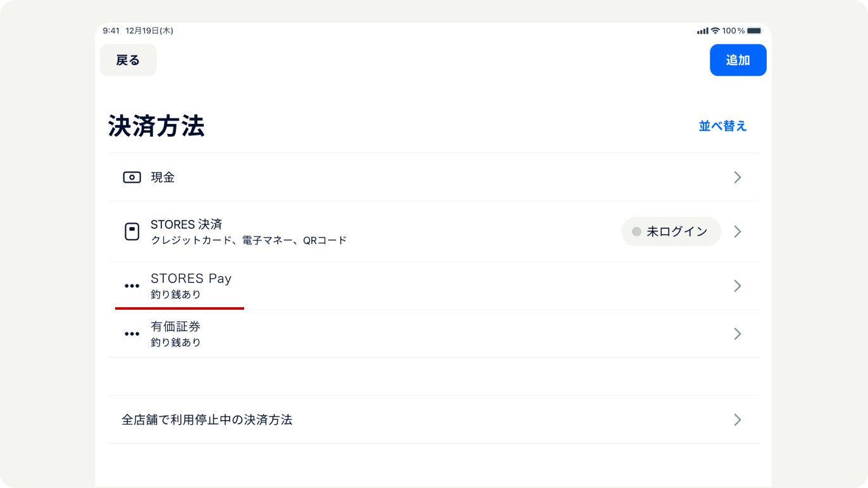Tap the cash icon beside 現金

[x=132, y=178]
